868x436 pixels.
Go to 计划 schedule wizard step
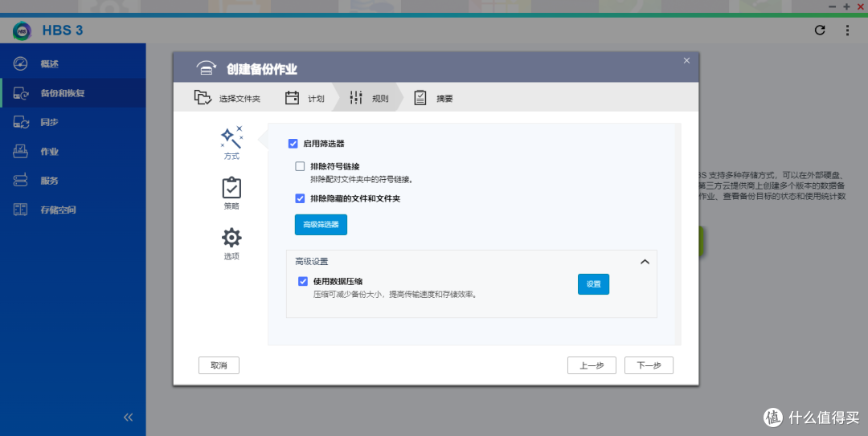(305, 98)
